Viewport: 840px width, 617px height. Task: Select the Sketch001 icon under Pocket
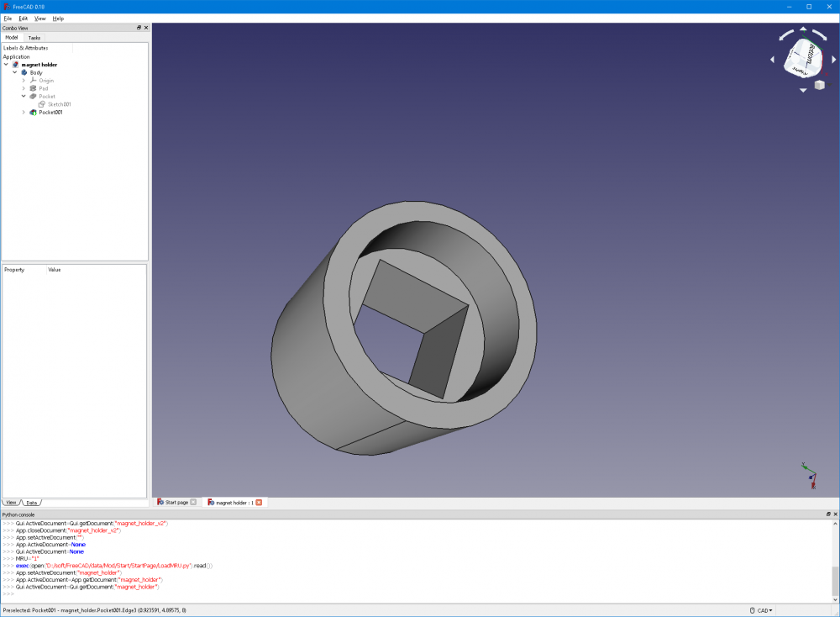click(x=42, y=103)
